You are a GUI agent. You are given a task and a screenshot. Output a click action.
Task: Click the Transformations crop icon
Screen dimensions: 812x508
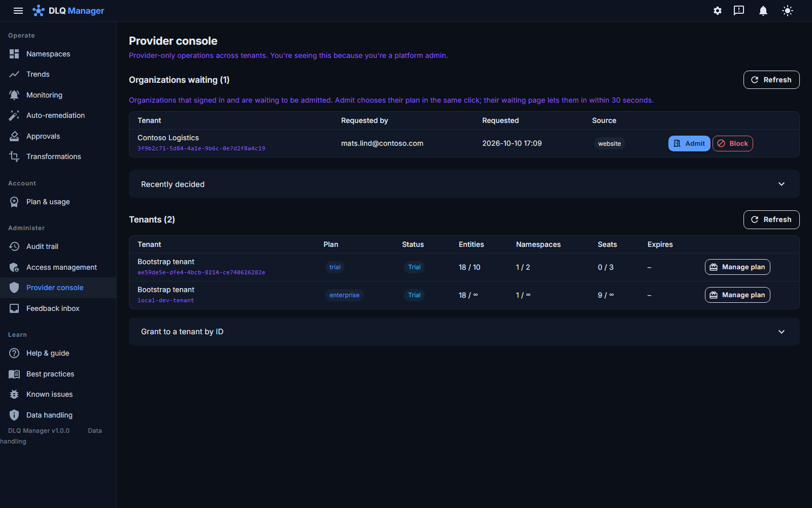tap(14, 156)
